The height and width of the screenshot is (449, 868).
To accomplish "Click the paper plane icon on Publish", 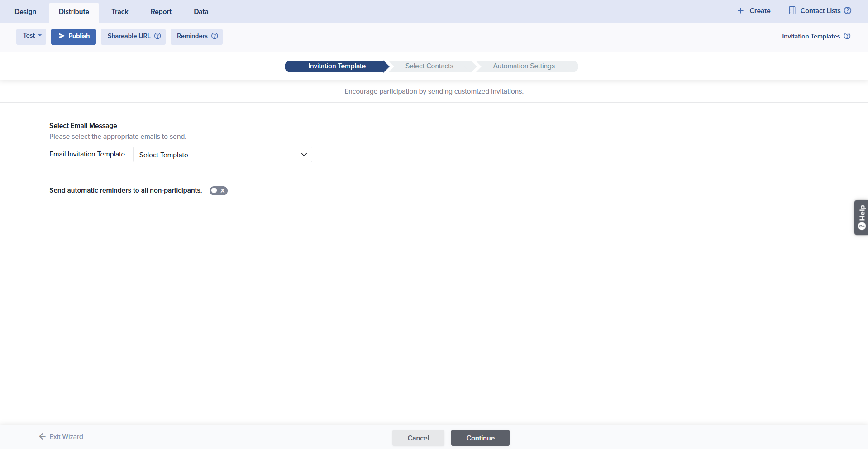I will click(62, 36).
